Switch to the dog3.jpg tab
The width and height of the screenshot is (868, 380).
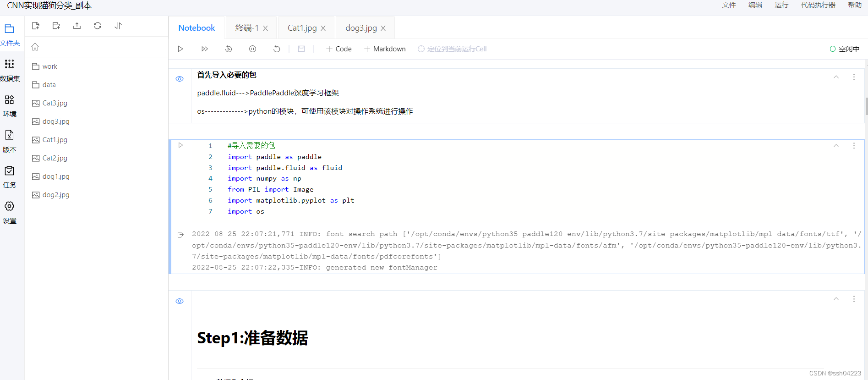click(x=361, y=28)
